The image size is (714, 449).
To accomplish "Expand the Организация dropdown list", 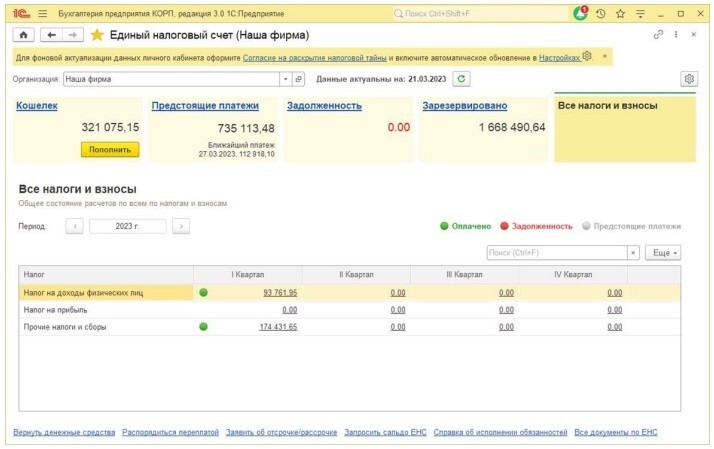I will tap(285, 78).
